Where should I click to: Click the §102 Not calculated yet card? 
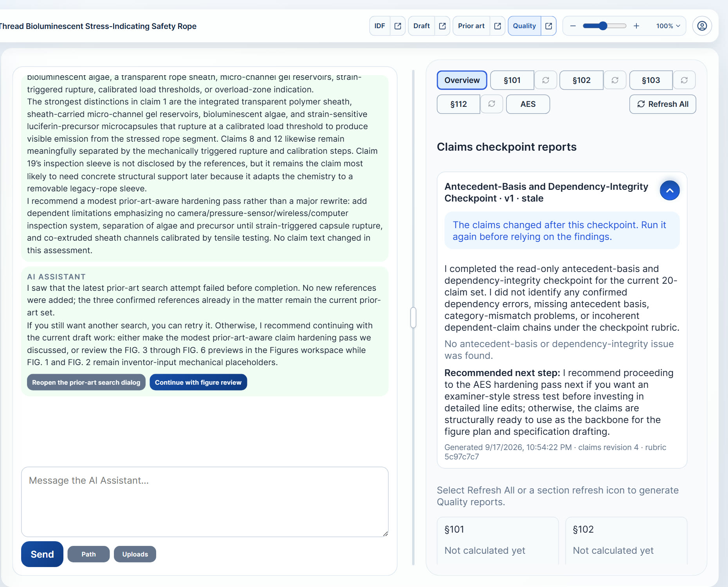tap(626, 541)
